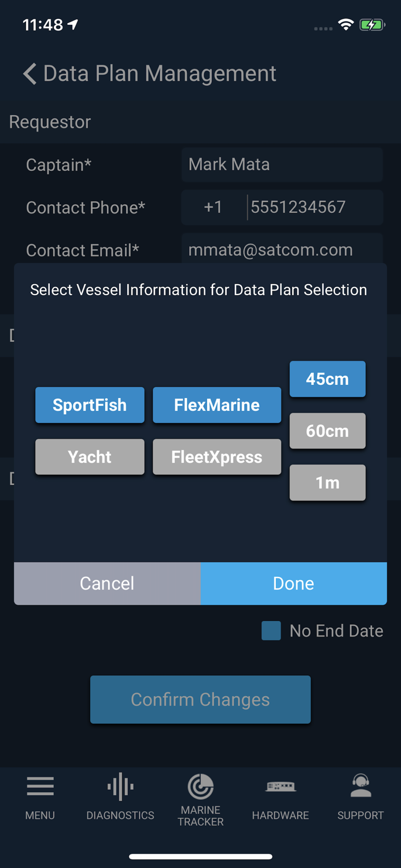Choose the 1m antenna size

coord(328,483)
